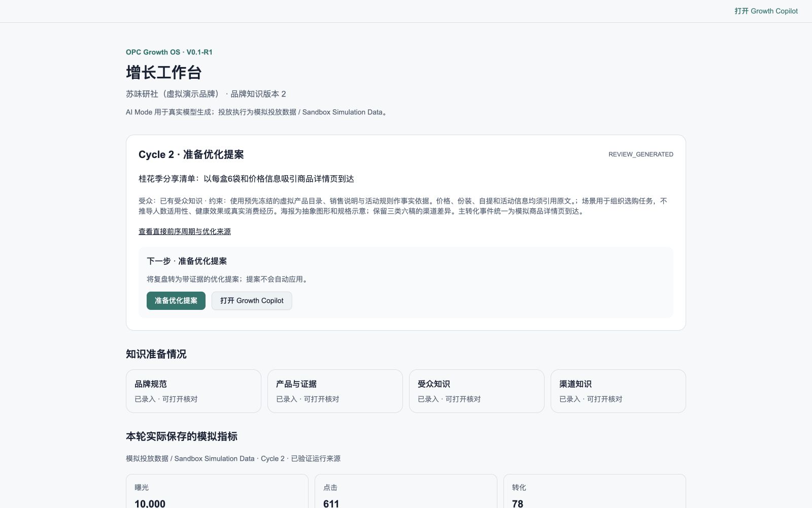Open Growth Copilot from the top bar
The width and height of the screenshot is (812, 508).
pyautogui.click(x=766, y=11)
